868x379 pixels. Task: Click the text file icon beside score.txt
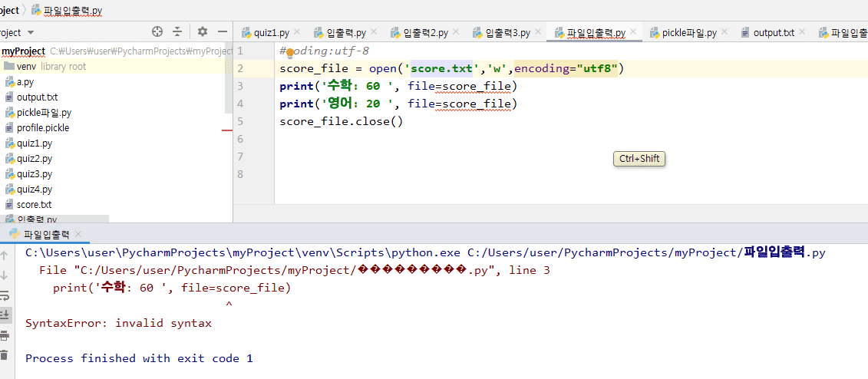point(9,205)
